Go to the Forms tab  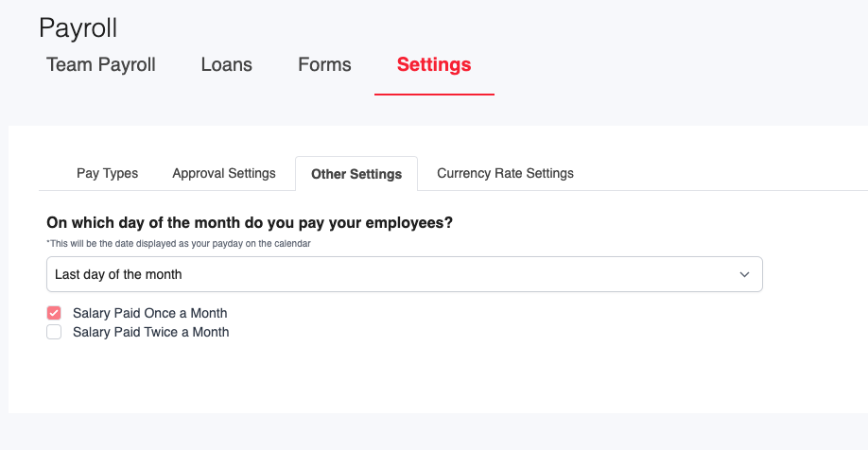[324, 65]
